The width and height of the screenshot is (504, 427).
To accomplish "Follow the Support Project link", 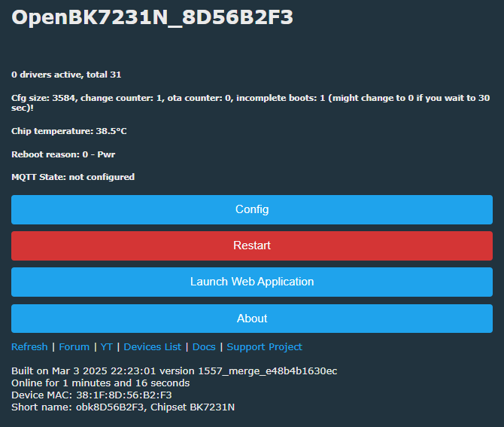I will point(264,347).
